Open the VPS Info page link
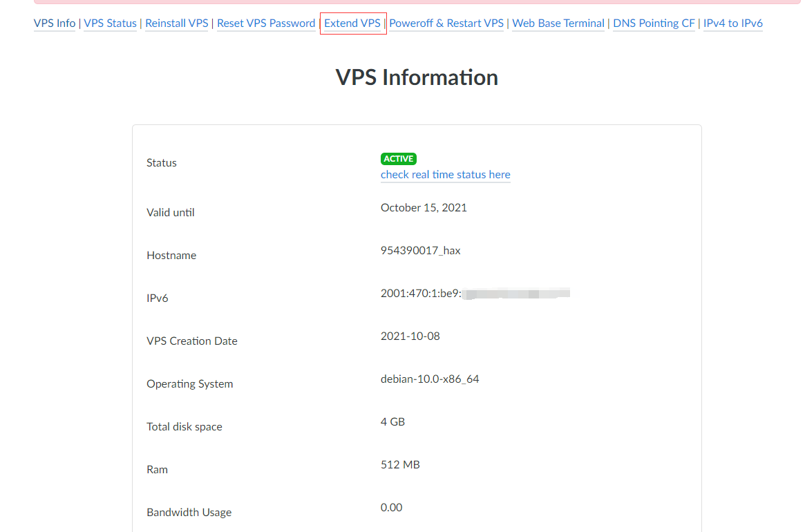Image resolution: width=805 pixels, height=532 pixels. pyautogui.click(x=55, y=23)
